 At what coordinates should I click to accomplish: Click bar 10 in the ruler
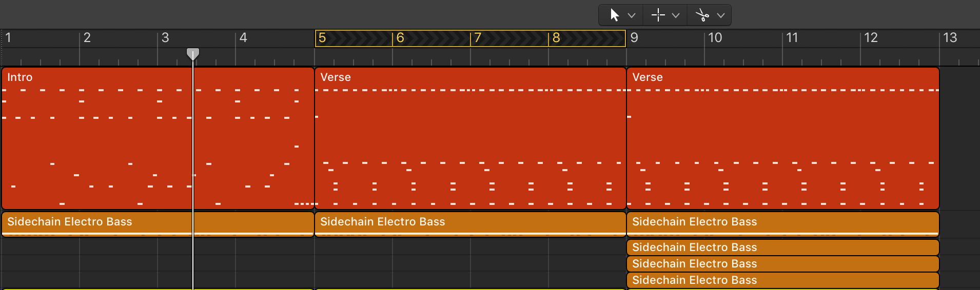click(715, 38)
